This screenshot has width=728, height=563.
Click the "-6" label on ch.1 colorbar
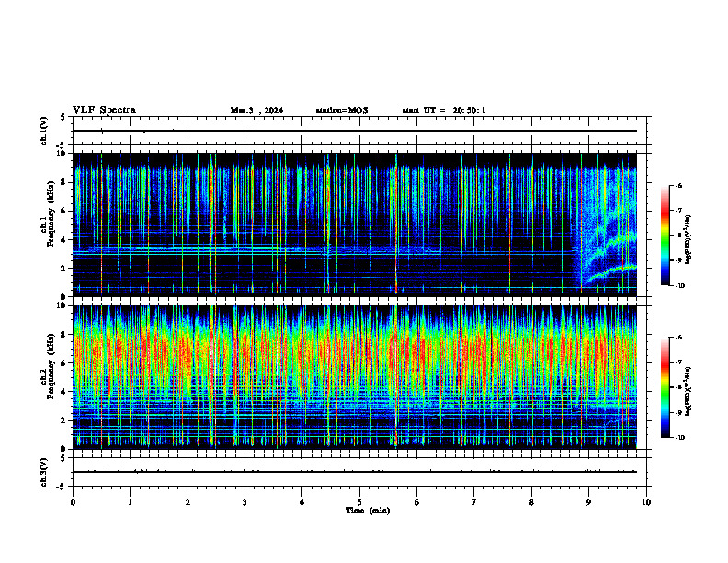coord(679,186)
